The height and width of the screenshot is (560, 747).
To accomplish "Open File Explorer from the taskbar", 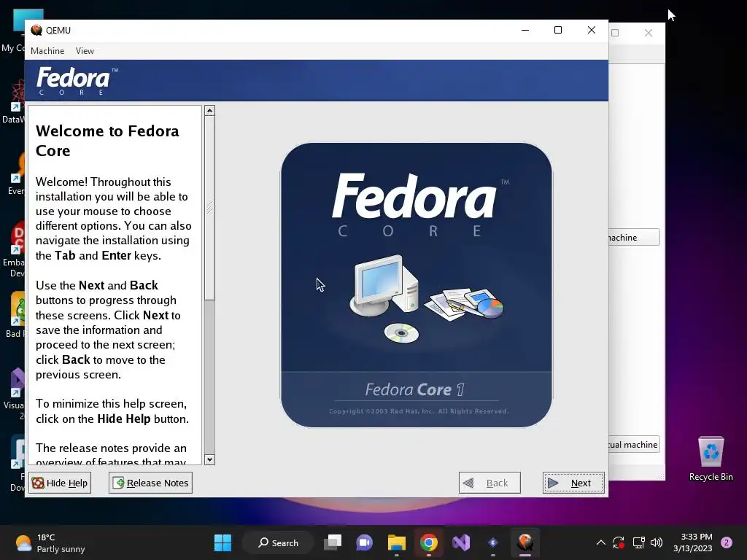I will [x=396, y=542].
